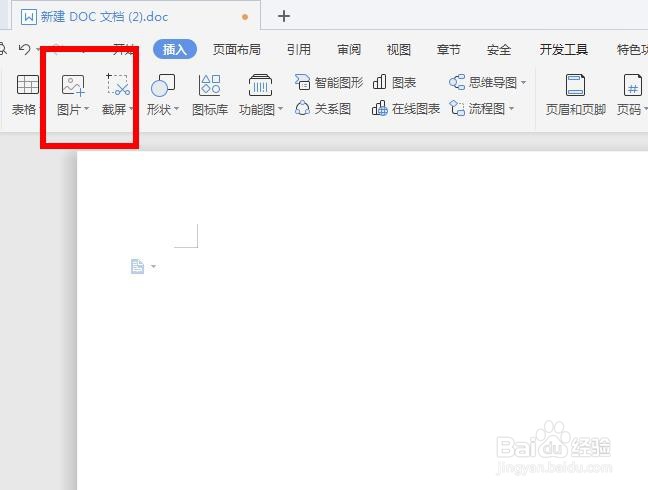This screenshot has height=490, width=648.
Task: Click the Table (表格) icon
Action: [28, 85]
